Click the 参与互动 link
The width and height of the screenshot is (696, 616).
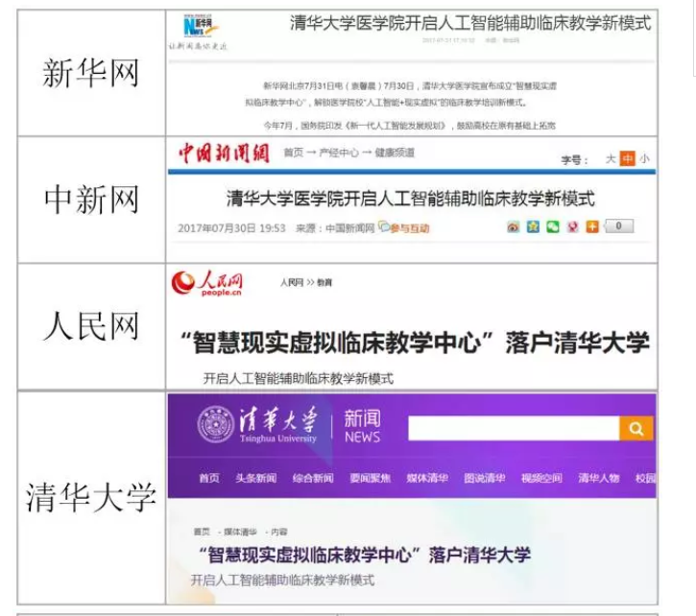point(409,228)
